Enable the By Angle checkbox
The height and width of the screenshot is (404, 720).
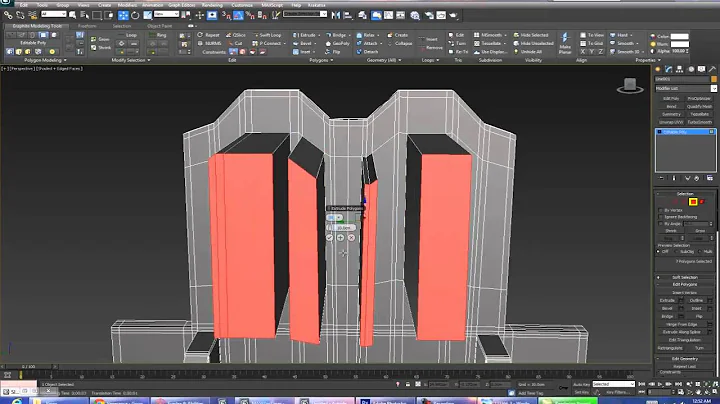point(660,224)
